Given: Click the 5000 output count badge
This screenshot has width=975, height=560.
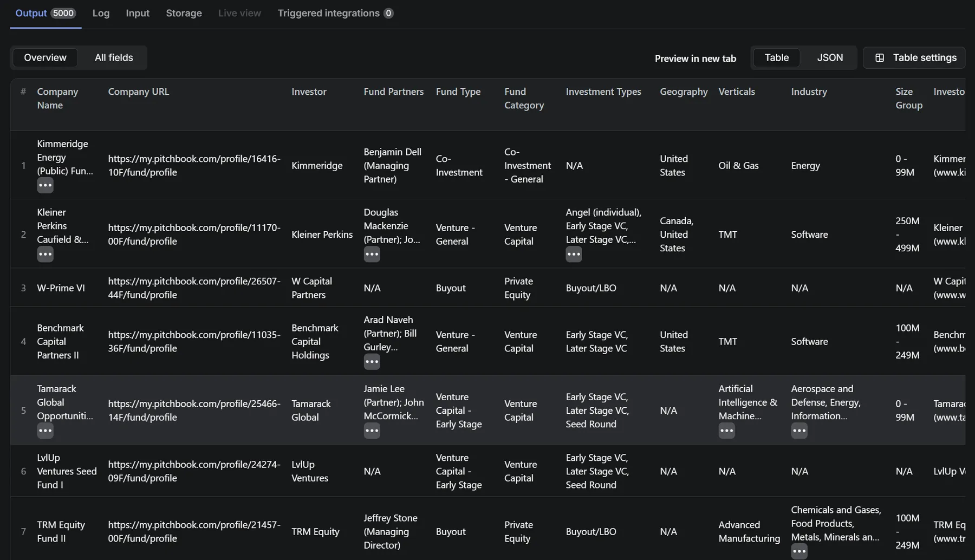Looking at the screenshot, I should point(63,13).
